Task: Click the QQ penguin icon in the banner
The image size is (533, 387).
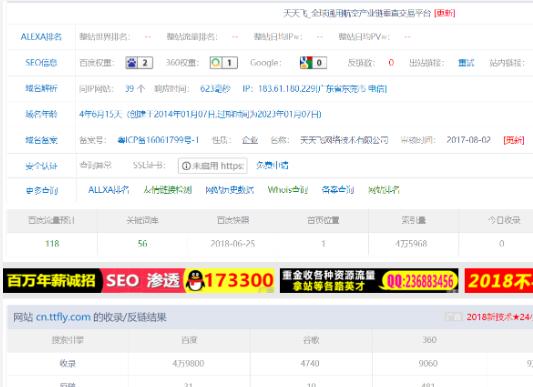Action: coord(195,281)
